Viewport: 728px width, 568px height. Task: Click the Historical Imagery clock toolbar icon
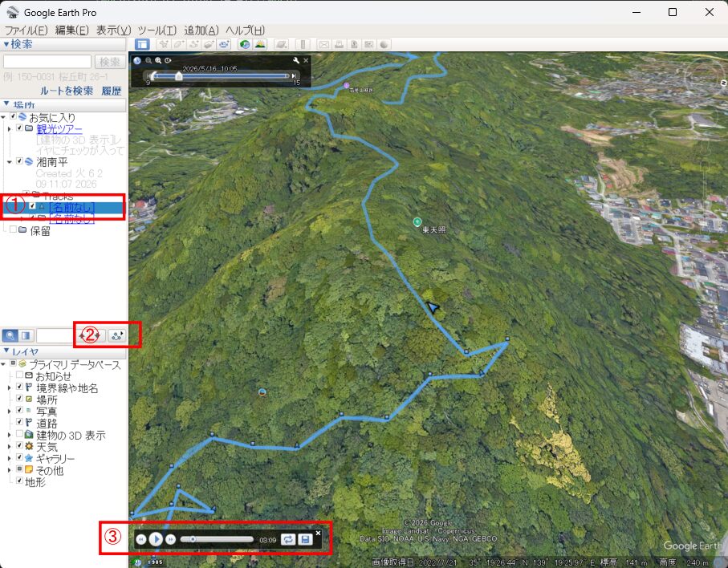click(x=245, y=45)
